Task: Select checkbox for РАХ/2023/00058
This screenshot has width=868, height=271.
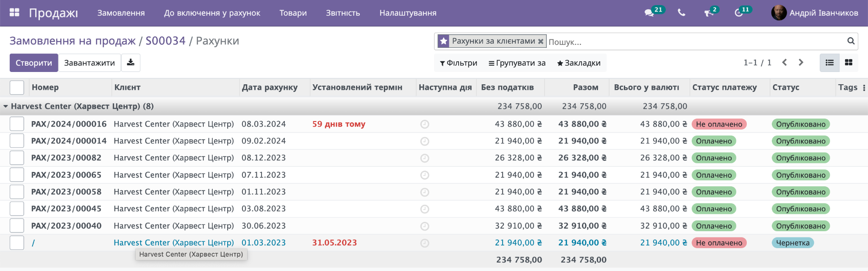Action: tap(17, 192)
